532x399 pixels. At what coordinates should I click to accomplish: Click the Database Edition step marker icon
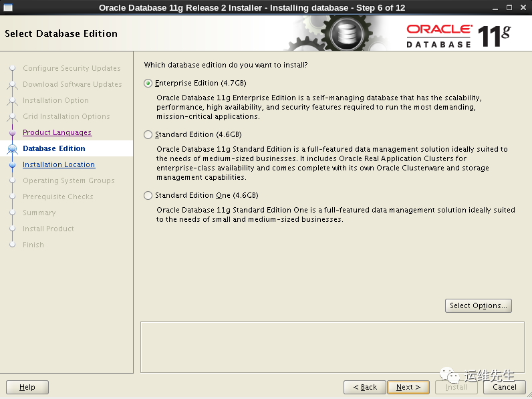13,148
